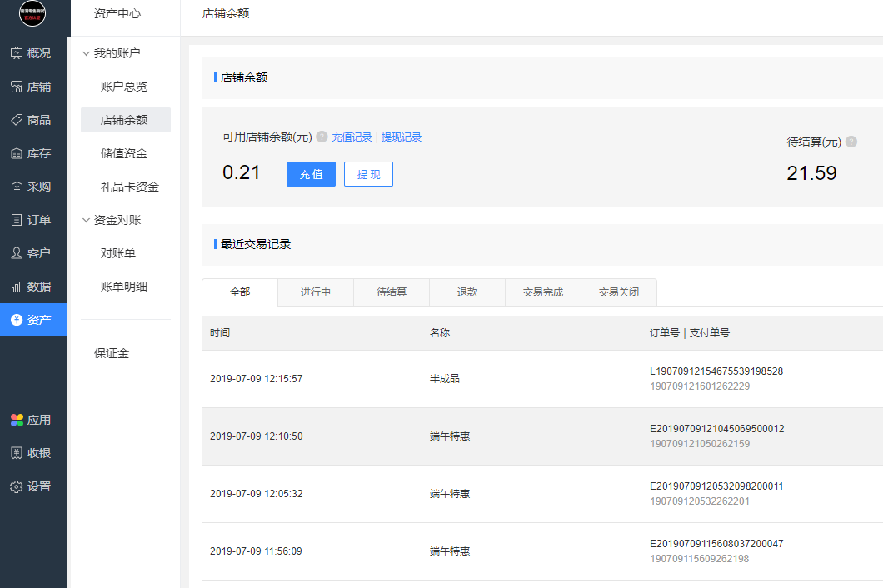Open 采购 purchasing icon in sidebar
The width and height of the screenshot is (883, 588).
point(17,187)
